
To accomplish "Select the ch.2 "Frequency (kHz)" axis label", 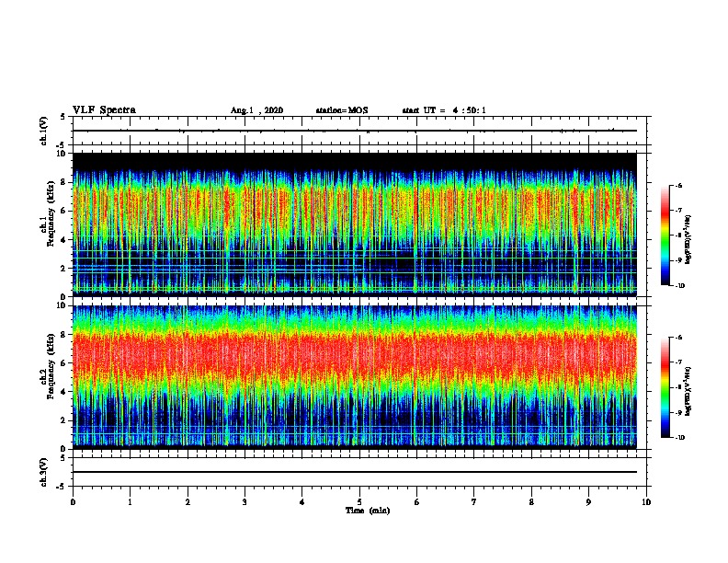I will [x=51, y=365].
